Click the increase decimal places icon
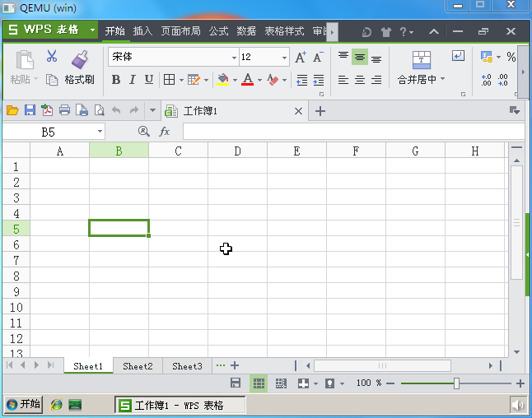This screenshot has width=532, height=418. pyautogui.click(x=486, y=80)
